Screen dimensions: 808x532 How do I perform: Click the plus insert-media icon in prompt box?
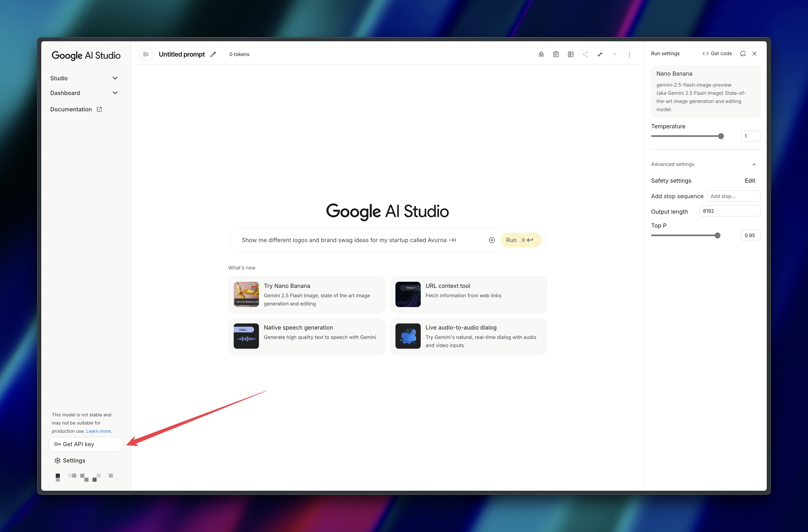pyautogui.click(x=492, y=240)
